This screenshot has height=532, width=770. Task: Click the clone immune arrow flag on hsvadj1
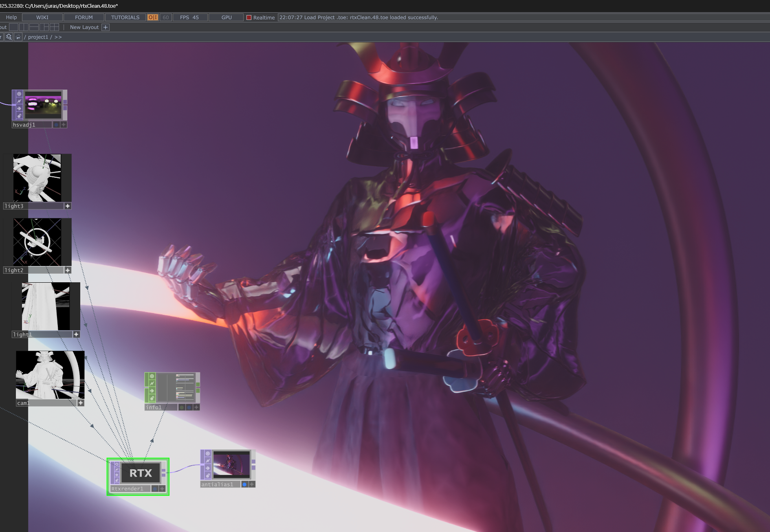coord(19,108)
